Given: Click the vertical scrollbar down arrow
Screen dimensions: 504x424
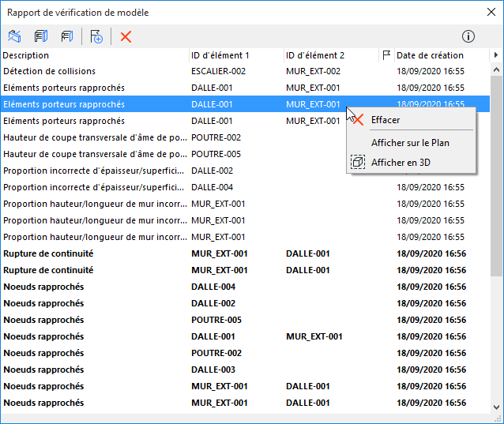Looking at the screenshot, I should pyautogui.click(x=496, y=407).
